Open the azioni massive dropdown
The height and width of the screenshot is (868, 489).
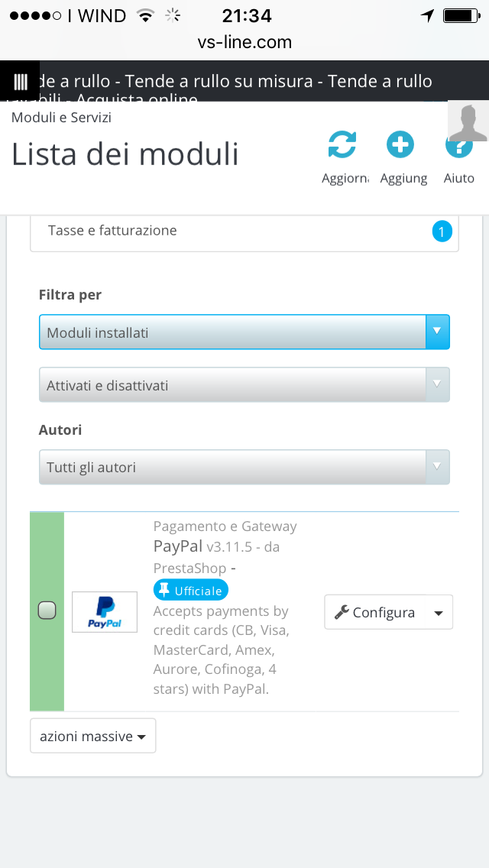[x=92, y=737]
